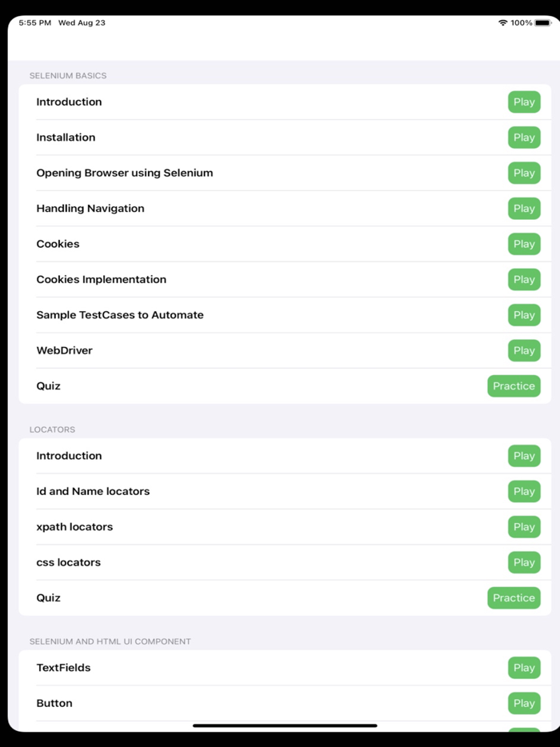This screenshot has height=747, width=560.
Task: Play the Introduction lesson in Selenium Basics
Action: tap(524, 102)
